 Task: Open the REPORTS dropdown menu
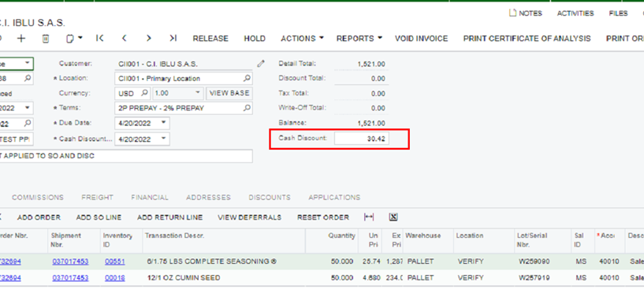(x=359, y=39)
